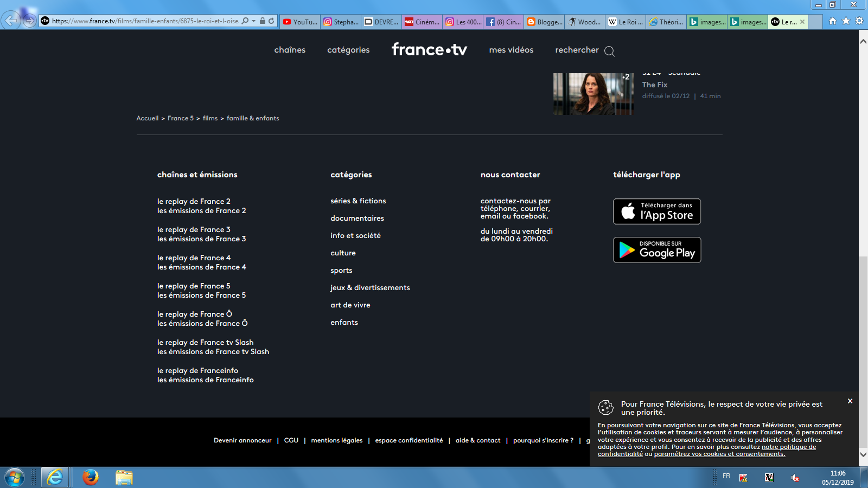Open le replay de France tv Slash
The height and width of the screenshot is (488, 868).
point(206,342)
